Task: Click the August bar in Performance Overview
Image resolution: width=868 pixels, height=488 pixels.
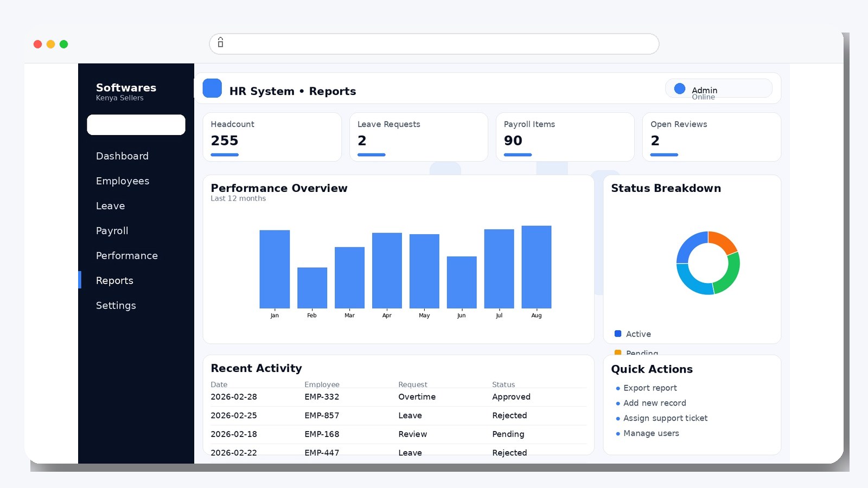Action: (x=536, y=266)
